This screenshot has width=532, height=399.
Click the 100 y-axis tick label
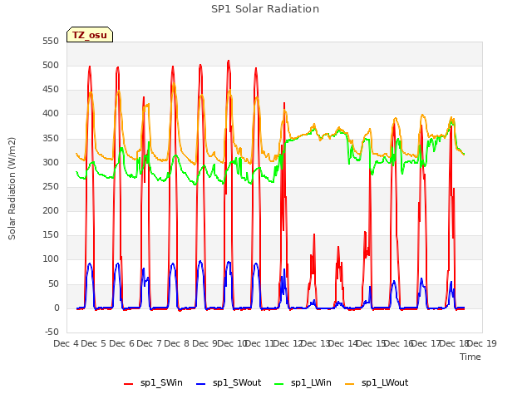51,259
